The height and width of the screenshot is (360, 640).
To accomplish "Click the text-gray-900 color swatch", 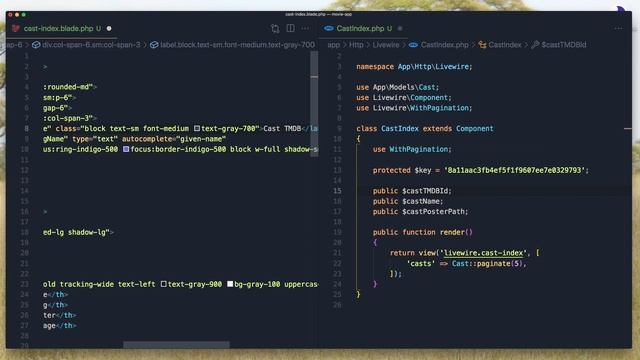I will tap(164, 284).
